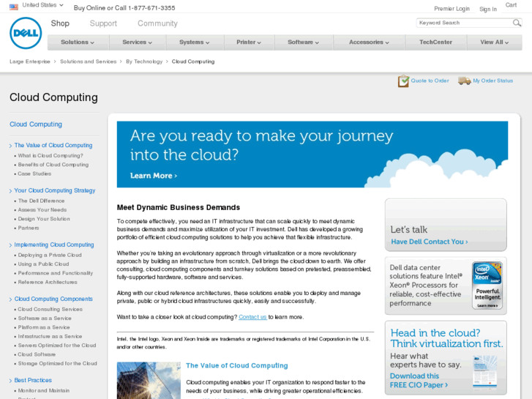Click the United States flag icon

coord(14,7)
